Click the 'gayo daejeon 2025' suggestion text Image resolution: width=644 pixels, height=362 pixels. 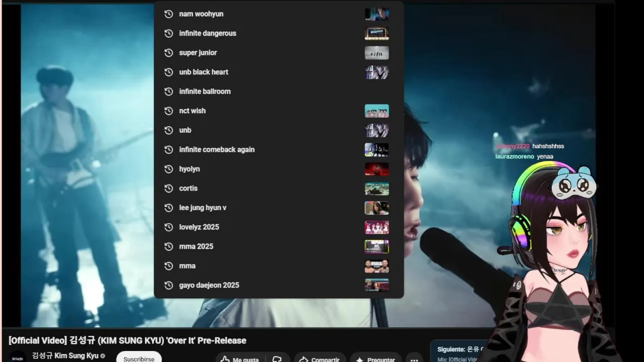tap(209, 285)
